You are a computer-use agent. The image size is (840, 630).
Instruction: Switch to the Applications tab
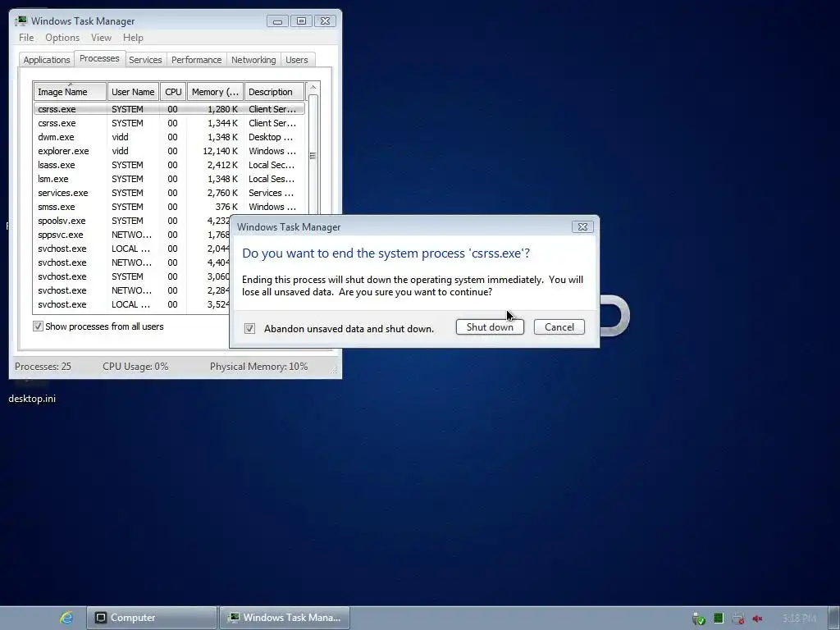pyautogui.click(x=47, y=59)
